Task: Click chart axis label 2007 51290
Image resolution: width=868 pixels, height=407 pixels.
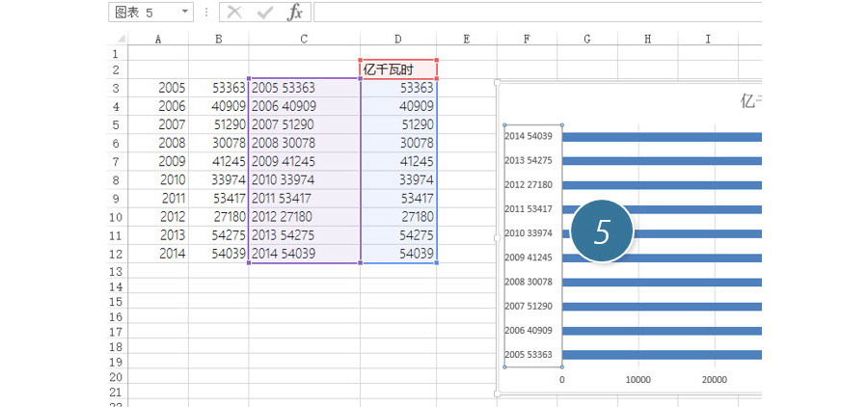Action: (x=529, y=307)
